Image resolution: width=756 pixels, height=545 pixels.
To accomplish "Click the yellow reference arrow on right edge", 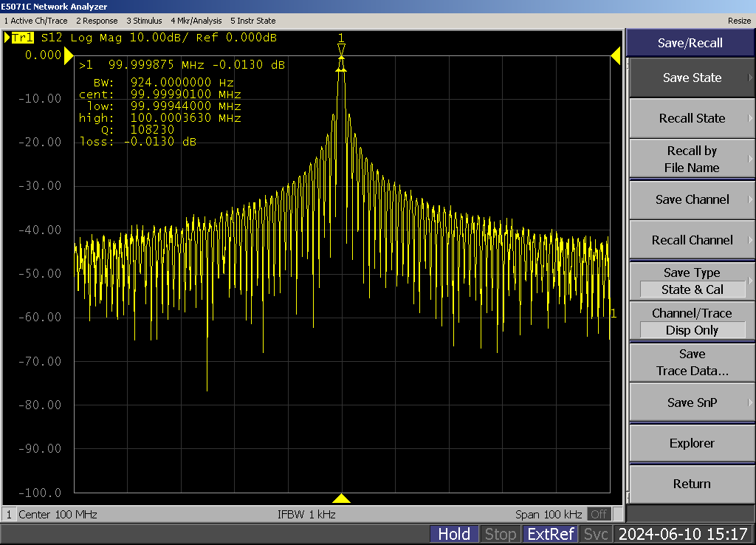I will tap(615, 55).
